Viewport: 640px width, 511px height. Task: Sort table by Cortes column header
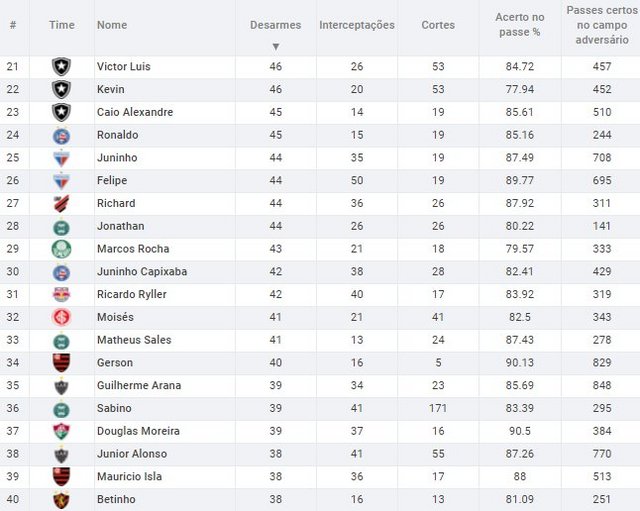pyautogui.click(x=438, y=25)
